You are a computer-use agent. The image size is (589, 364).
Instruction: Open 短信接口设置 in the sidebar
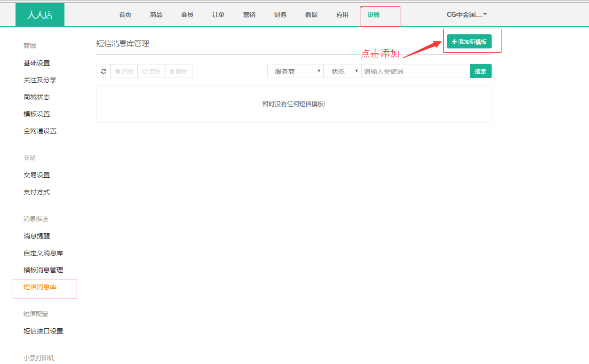43,331
